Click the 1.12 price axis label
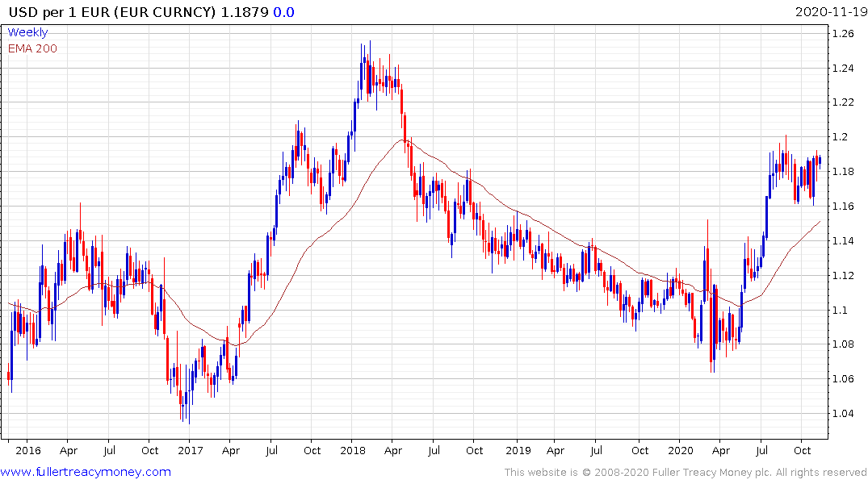868x484 pixels. [843, 275]
